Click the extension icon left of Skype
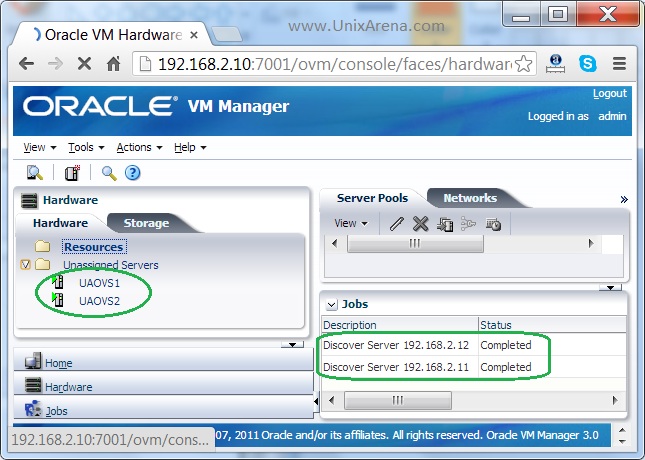 tap(555, 63)
